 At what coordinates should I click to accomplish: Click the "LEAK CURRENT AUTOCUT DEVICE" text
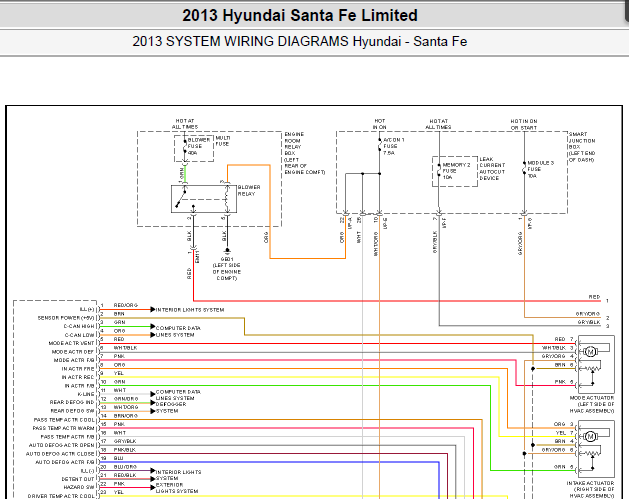pyautogui.click(x=492, y=168)
